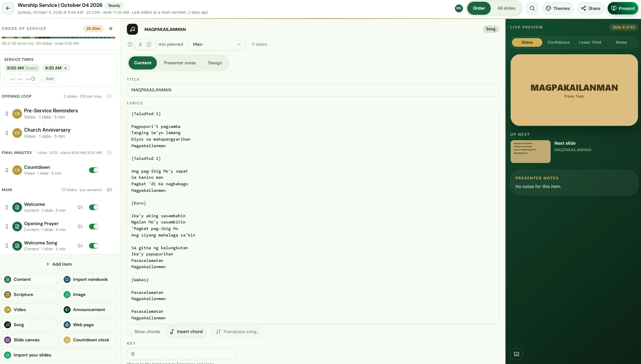Viewport: 641px width, 364px height.
Task: Collapse the order of service panel
Action: point(111,29)
